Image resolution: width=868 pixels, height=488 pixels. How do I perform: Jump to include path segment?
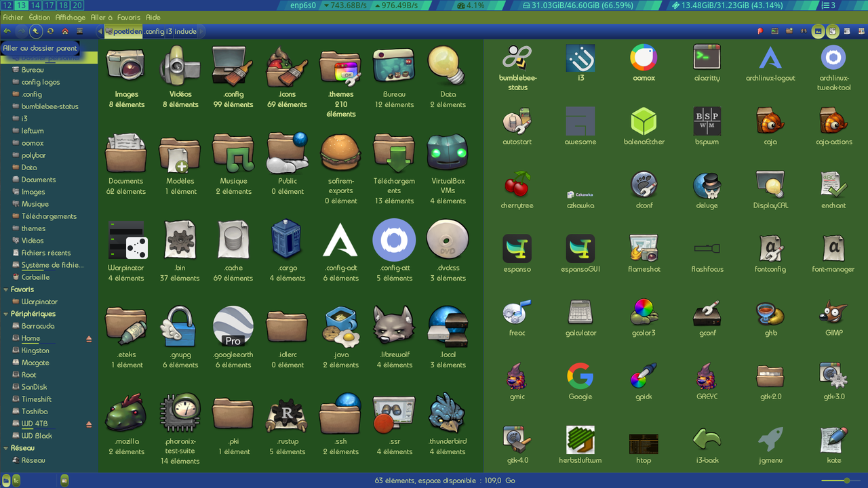click(186, 31)
